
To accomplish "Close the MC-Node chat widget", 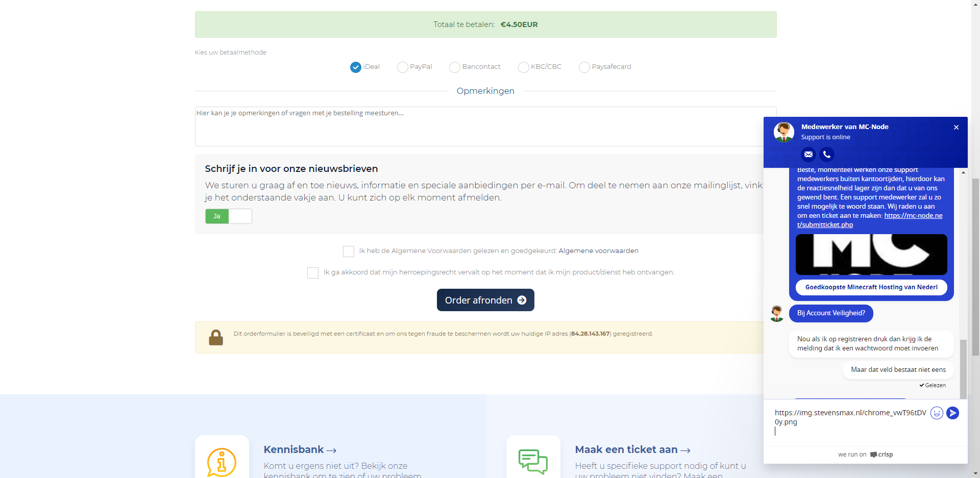I will click(957, 128).
